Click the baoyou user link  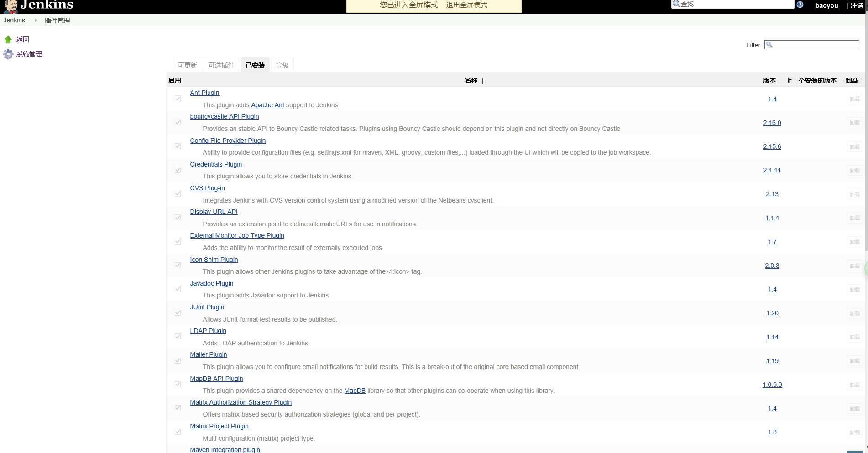[826, 5]
